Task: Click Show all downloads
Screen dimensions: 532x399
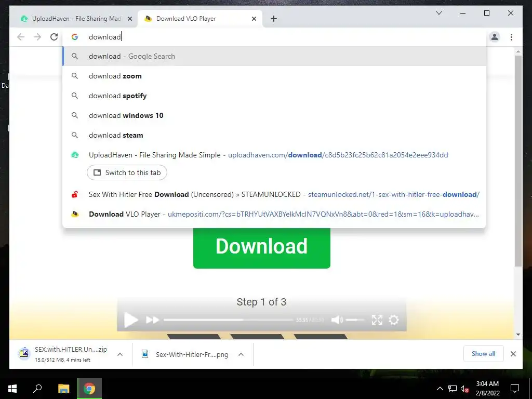Action: click(x=484, y=354)
